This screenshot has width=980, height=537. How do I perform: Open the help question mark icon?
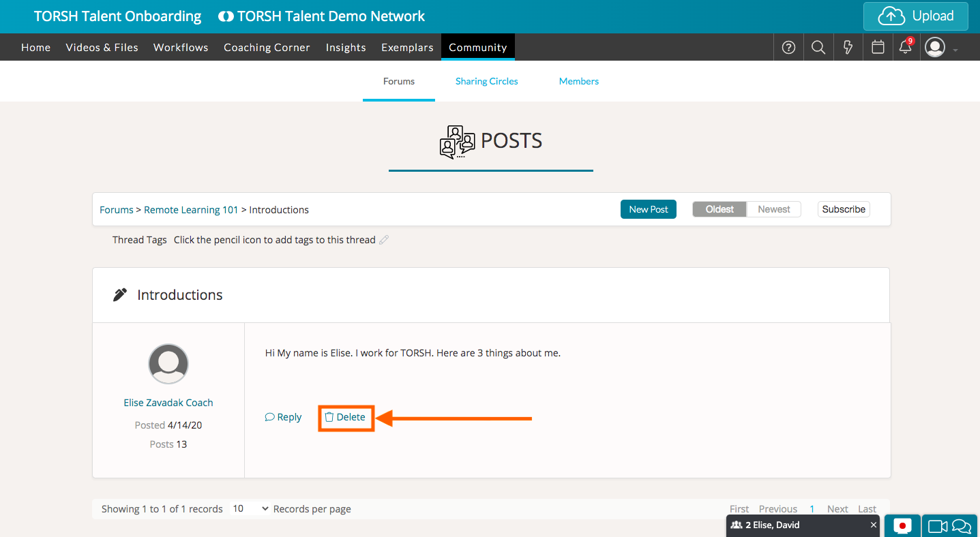click(x=788, y=48)
